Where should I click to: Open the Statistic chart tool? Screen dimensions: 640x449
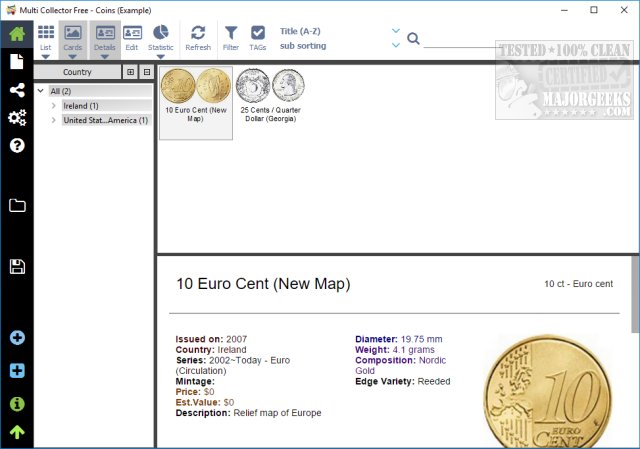[161, 38]
